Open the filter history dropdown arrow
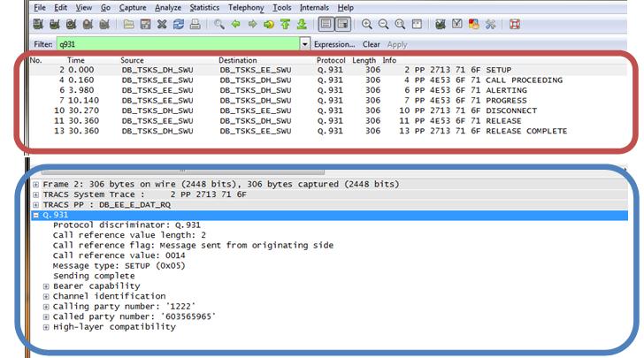644x358 pixels. point(304,44)
